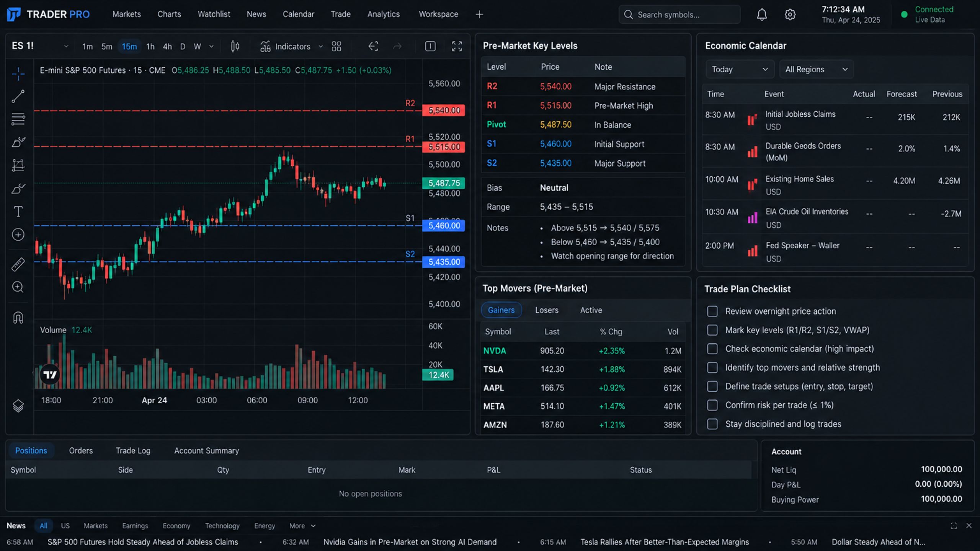Select the 5m timeframe button
This screenshot has width=980, height=551.
[x=107, y=46]
